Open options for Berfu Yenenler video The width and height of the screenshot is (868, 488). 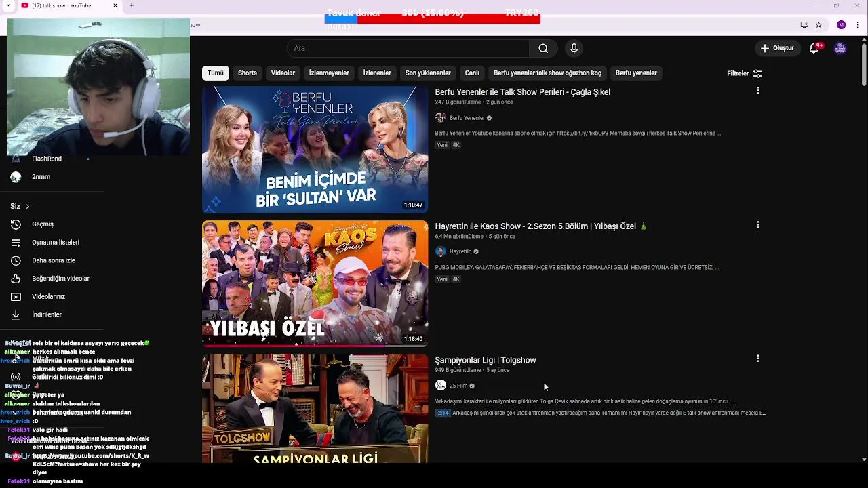[x=757, y=91]
